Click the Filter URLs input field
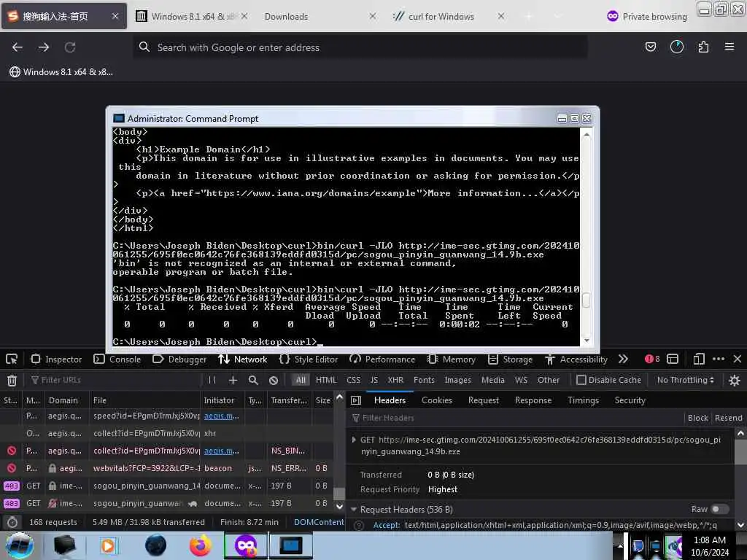Image resolution: width=747 pixels, height=560 pixels. coord(115,380)
